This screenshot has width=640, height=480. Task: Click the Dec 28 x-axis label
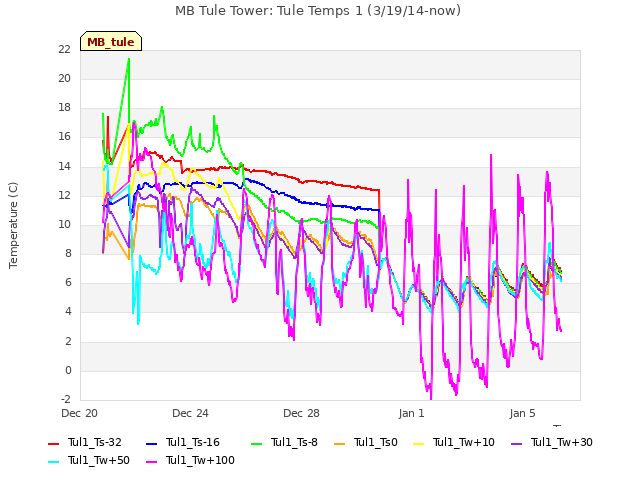point(301,413)
